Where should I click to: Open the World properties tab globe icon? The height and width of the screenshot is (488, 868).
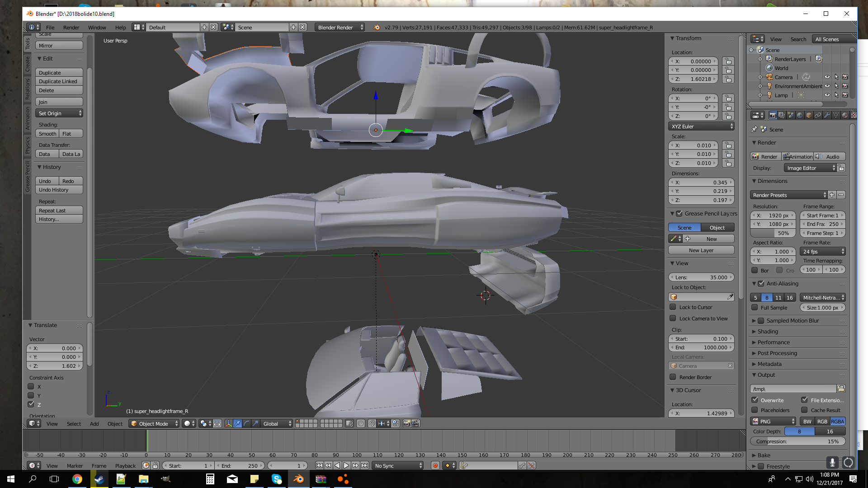(800, 116)
